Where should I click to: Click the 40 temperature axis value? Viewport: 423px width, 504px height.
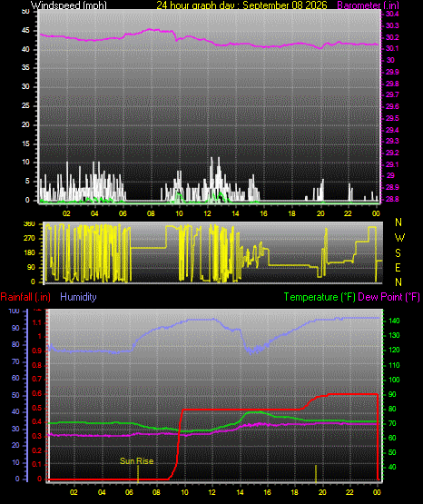[x=392, y=467]
